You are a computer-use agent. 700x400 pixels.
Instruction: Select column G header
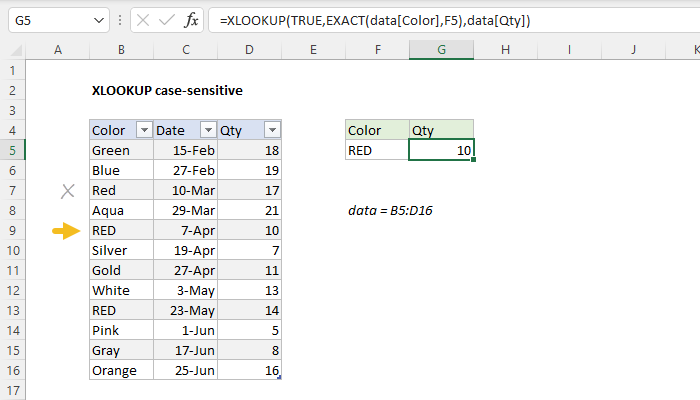coord(441,50)
